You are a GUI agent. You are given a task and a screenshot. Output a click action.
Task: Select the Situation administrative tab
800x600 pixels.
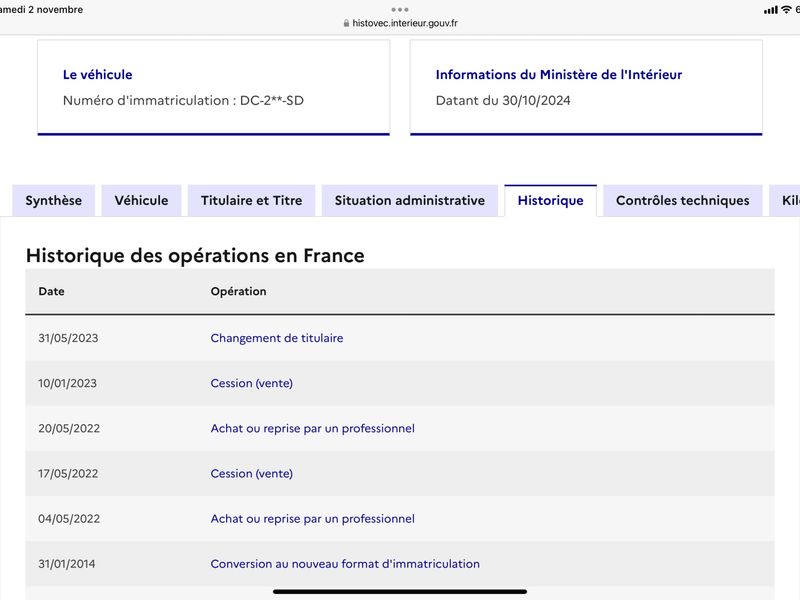coord(410,201)
